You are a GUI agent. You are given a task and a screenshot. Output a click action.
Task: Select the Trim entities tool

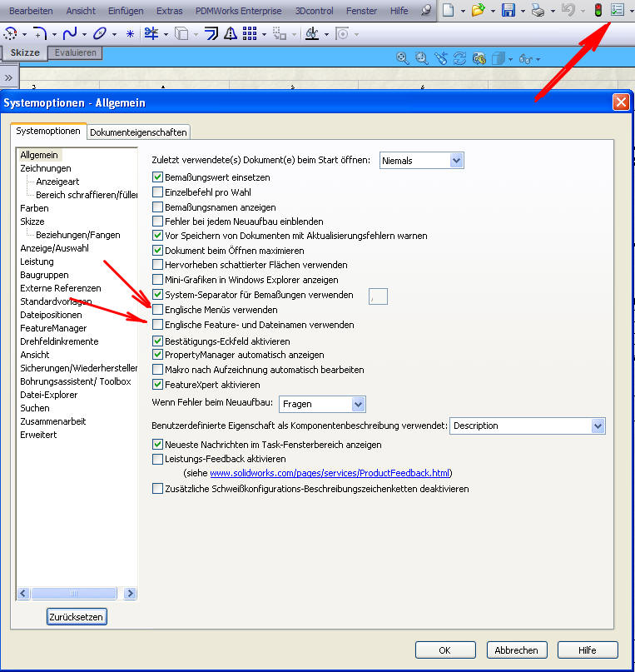[x=151, y=33]
